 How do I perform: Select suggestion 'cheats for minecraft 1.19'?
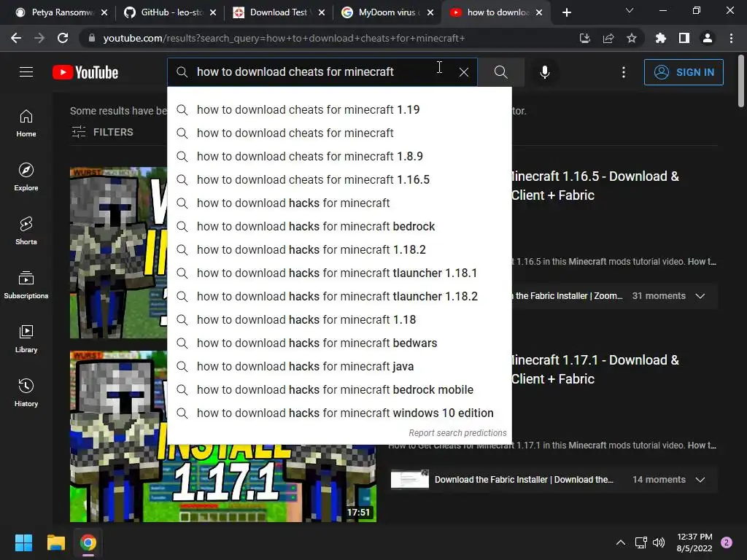340,109
